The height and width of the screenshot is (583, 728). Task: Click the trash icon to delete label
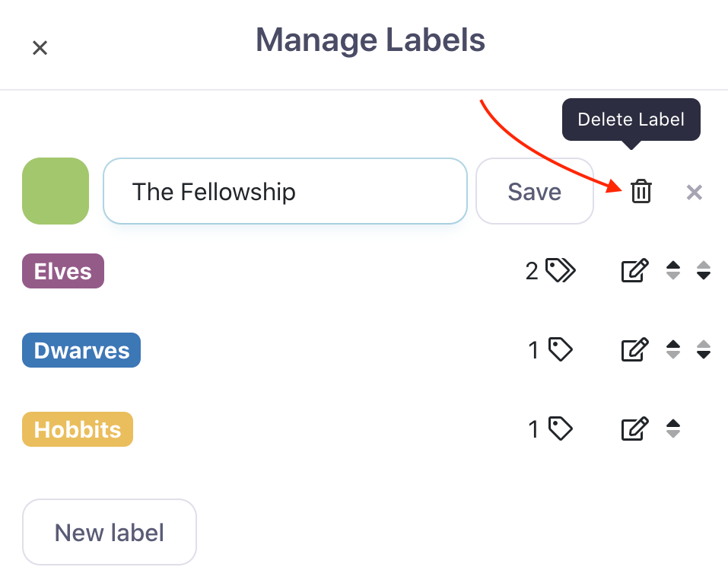tap(641, 192)
